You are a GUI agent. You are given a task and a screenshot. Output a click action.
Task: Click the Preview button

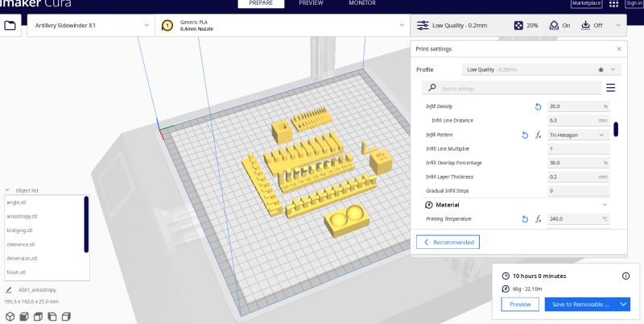(520, 305)
